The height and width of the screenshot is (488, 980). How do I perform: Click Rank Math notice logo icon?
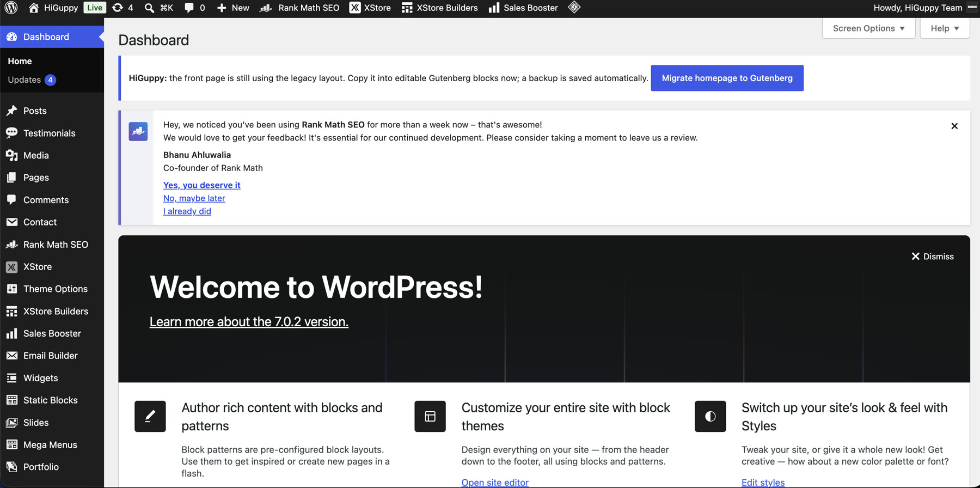(138, 131)
